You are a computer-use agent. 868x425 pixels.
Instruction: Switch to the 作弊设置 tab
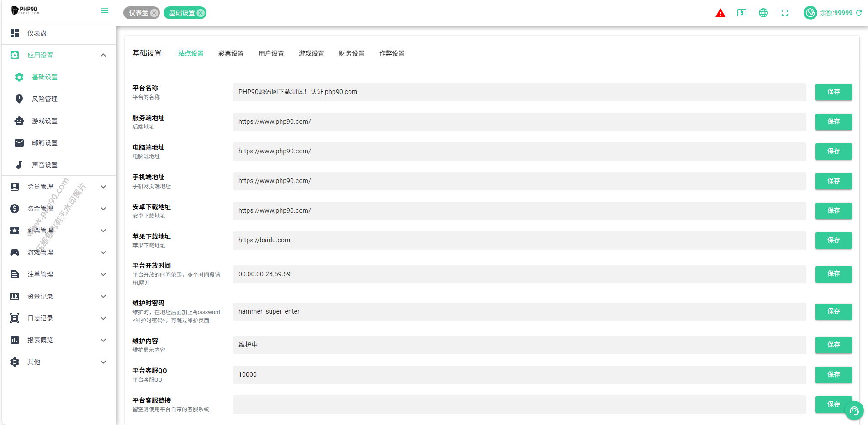coord(392,53)
